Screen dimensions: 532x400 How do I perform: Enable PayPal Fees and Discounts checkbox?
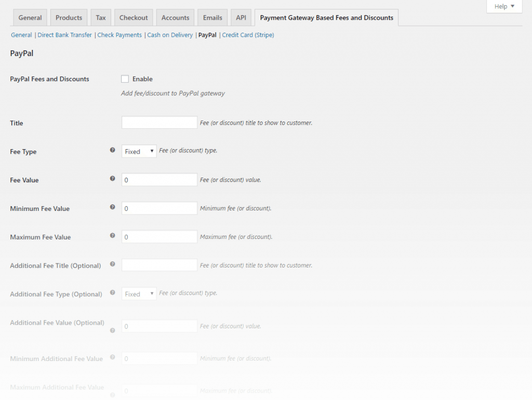click(125, 79)
